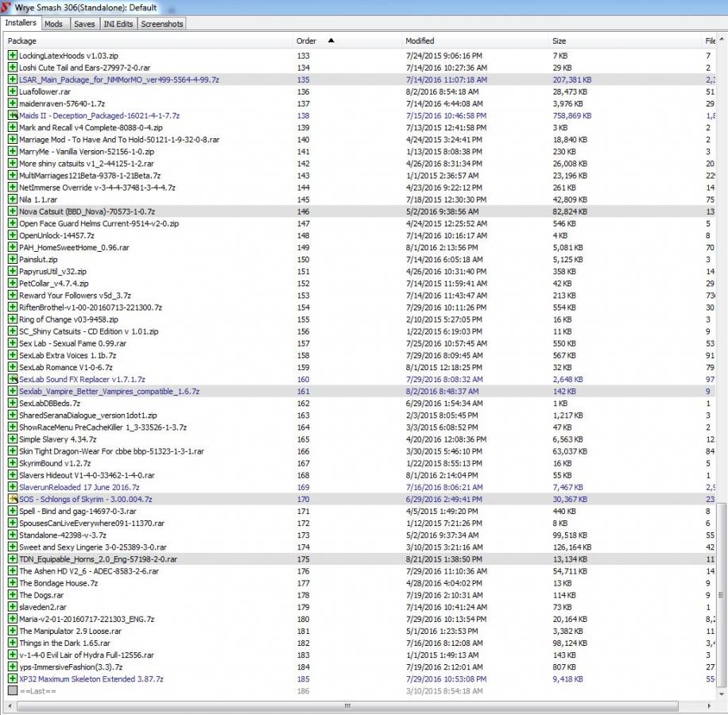Toggle checkbox for Mark and Recall v4
This screenshot has width=728, height=715.
click(13, 127)
